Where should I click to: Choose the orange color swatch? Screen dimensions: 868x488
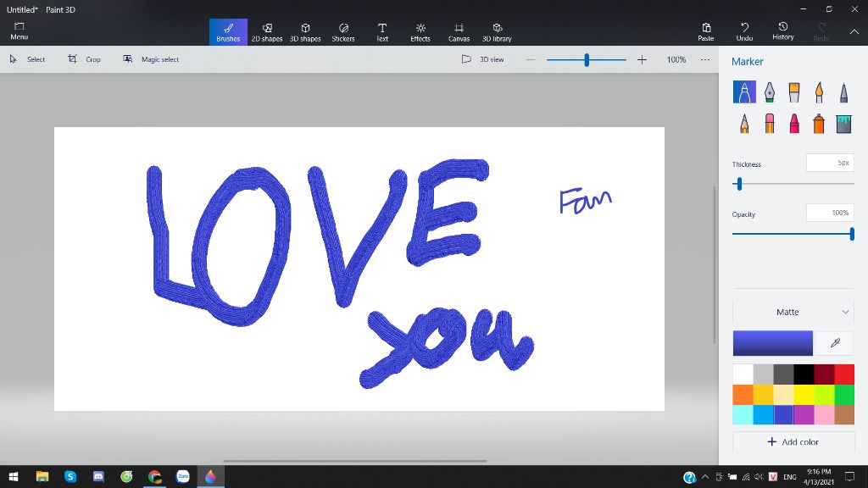point(743,395)
